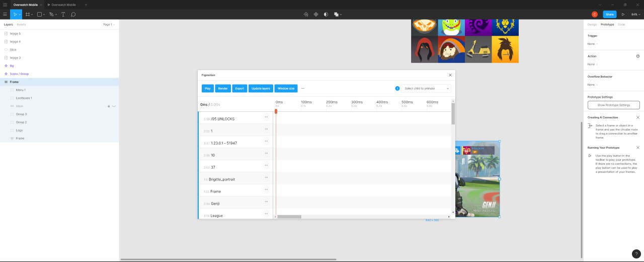Open the Overflow Behavior None dropdown
The image size is (644, 262).
592,85
